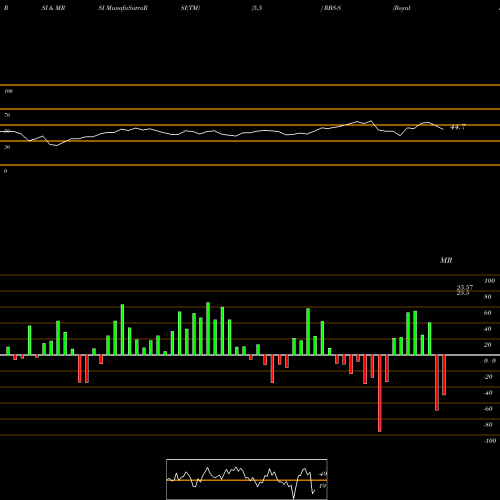Screen dimensions: 500x500
Task: Select the 80 label on the MR axis
Action: [x=488, y=297]
